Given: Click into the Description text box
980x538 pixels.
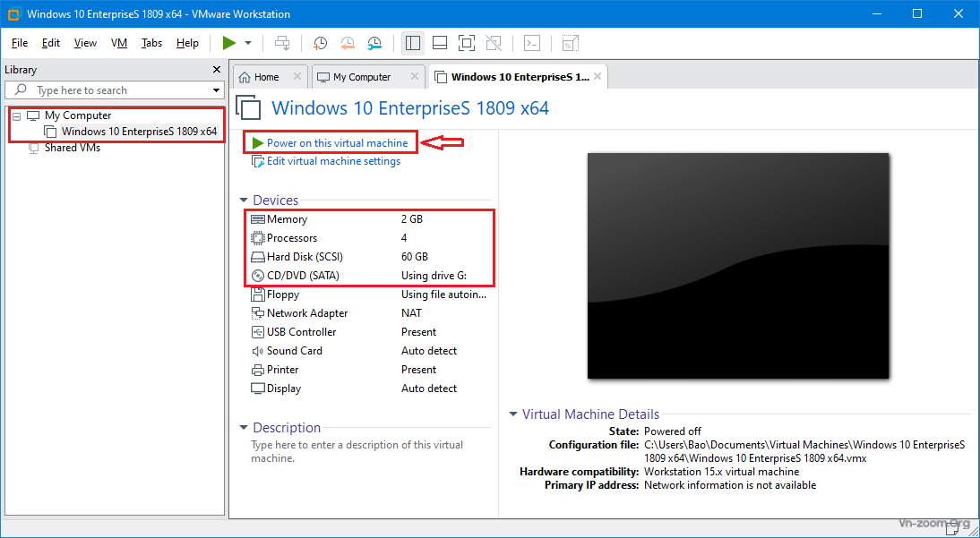Looking at the screenshot, I should [369, 452].
